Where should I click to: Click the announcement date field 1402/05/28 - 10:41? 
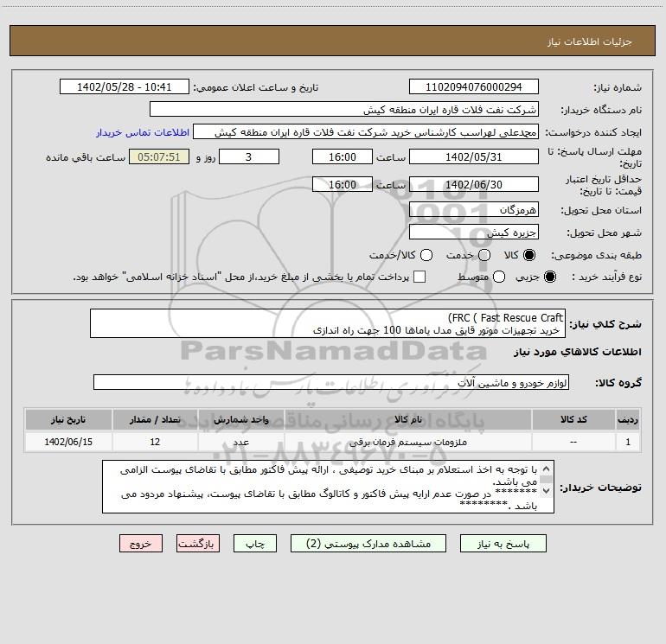124,86
